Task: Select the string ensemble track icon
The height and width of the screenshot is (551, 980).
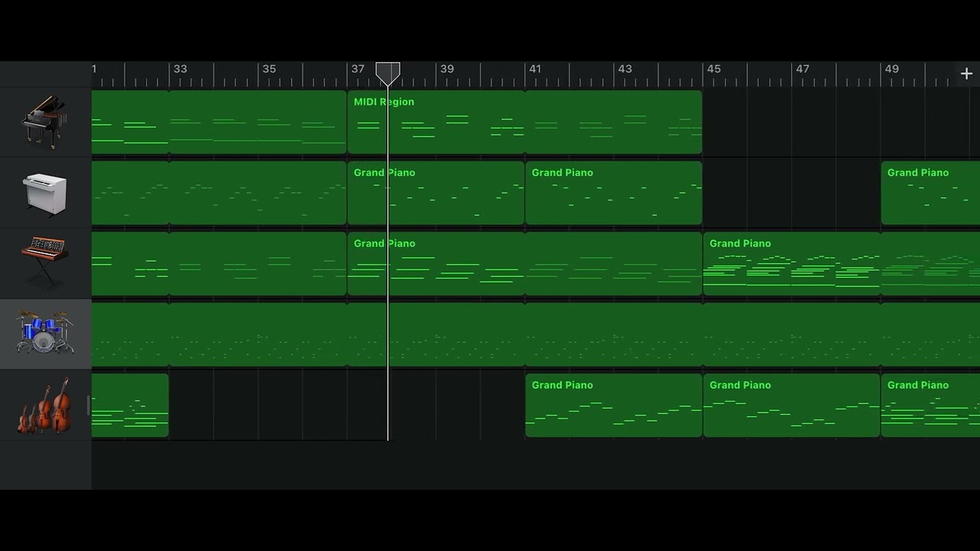Action: (44, 406)
